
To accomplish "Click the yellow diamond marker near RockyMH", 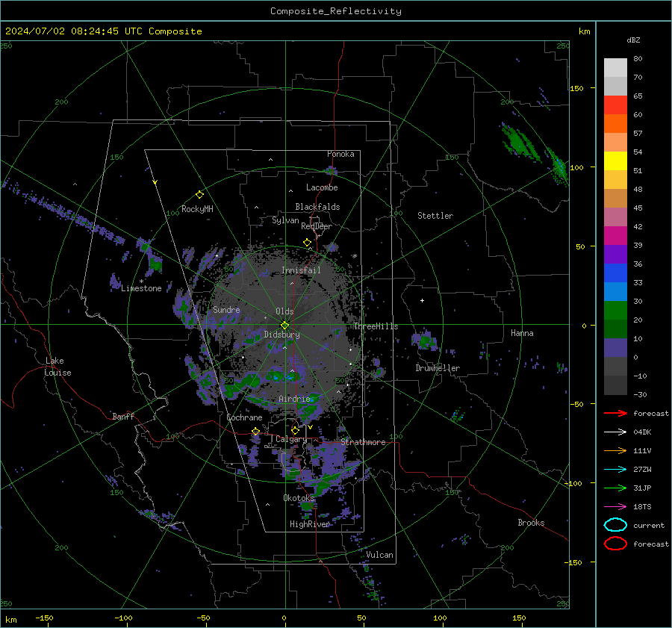I will [x=199, y=195].
